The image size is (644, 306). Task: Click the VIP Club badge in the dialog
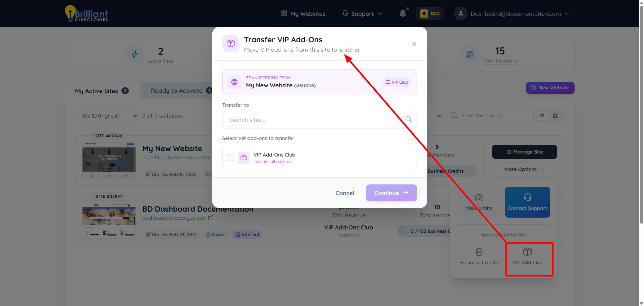[397, 82]
